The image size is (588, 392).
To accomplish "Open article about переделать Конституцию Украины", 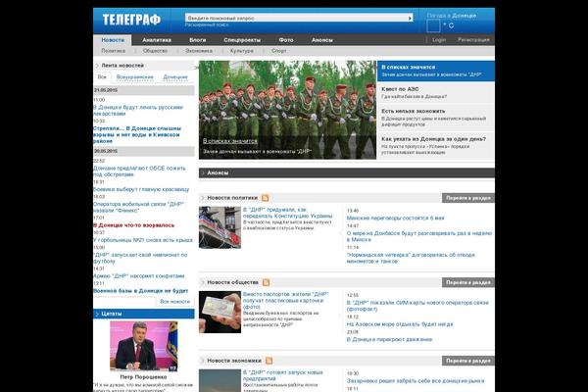I will tap(287, 213).
